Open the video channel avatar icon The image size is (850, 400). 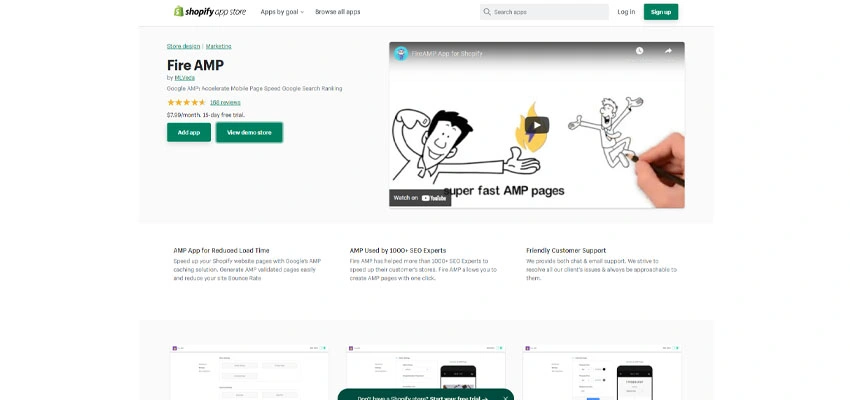(401, 53)
